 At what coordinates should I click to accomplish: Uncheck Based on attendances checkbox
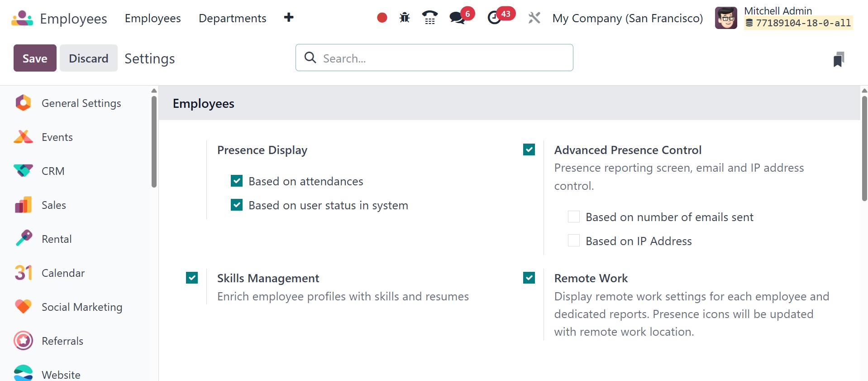pos(237,181)
